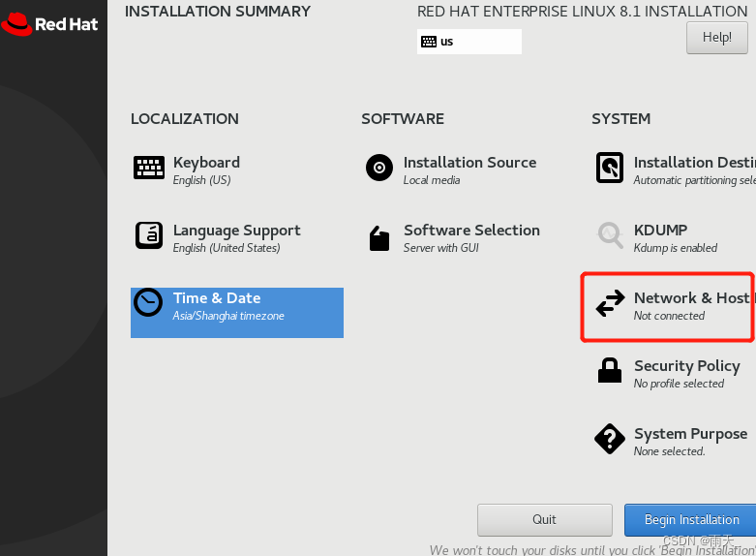Open the Help! button

coord(717,38)
